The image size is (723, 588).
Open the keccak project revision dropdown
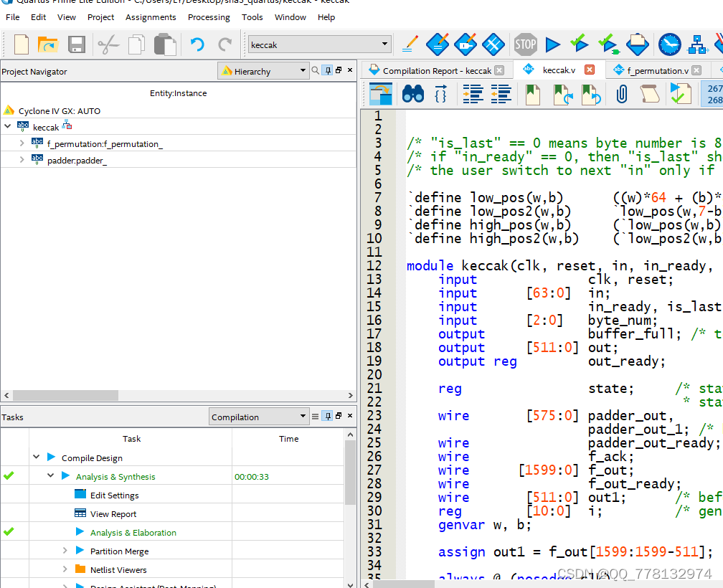tap(319, 44)
